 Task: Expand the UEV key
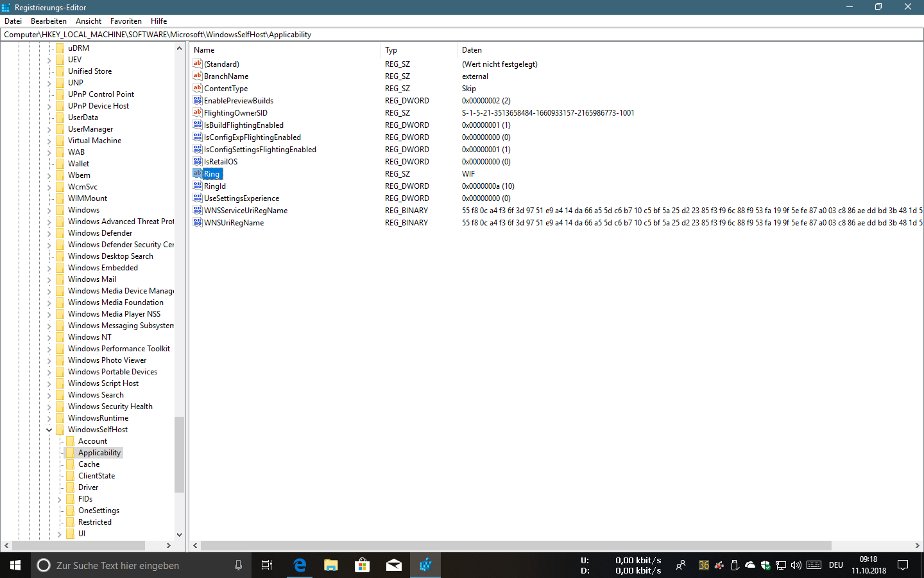tap(49, 60)
